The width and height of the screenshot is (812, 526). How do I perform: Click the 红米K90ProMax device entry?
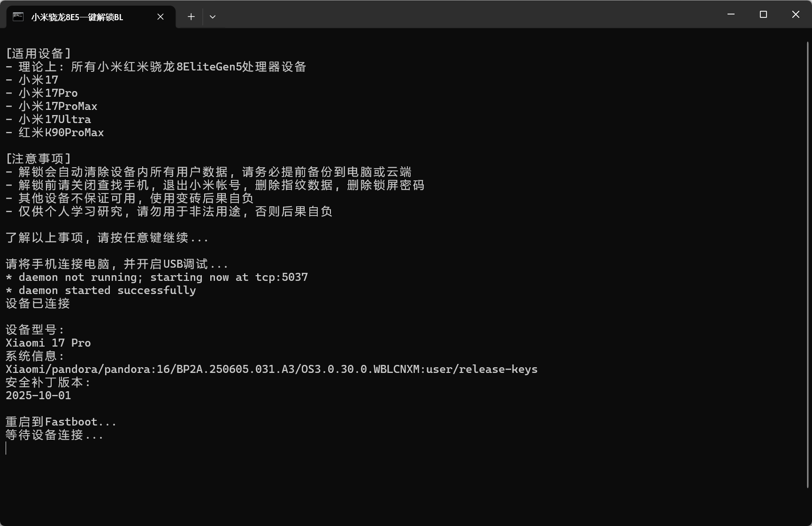point(54,132)
